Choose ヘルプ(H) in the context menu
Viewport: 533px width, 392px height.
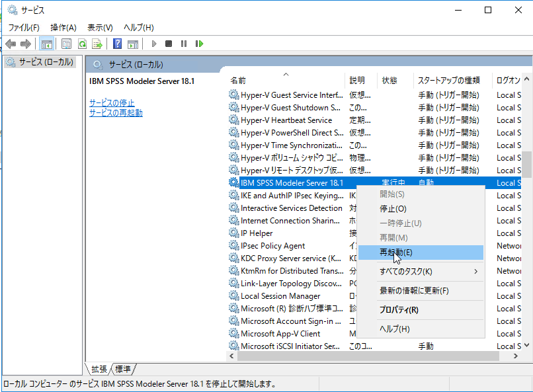point(421,329)
